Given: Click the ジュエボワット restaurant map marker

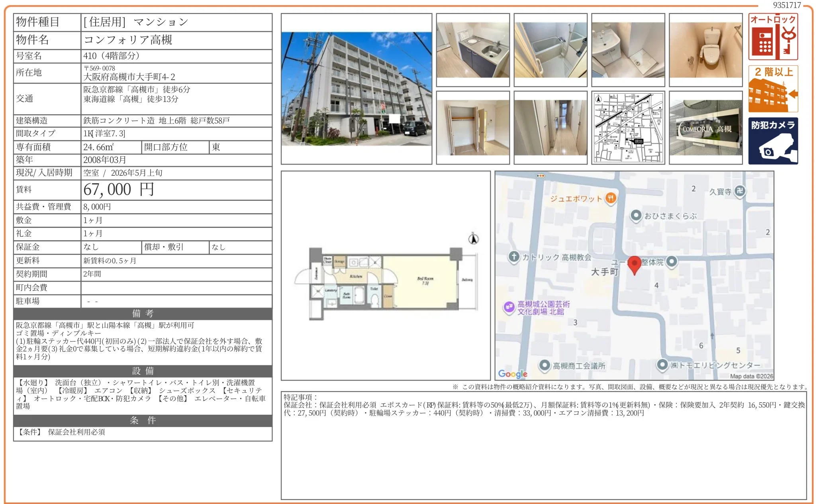Looking at the screenshot, I should tap(611, 198).
